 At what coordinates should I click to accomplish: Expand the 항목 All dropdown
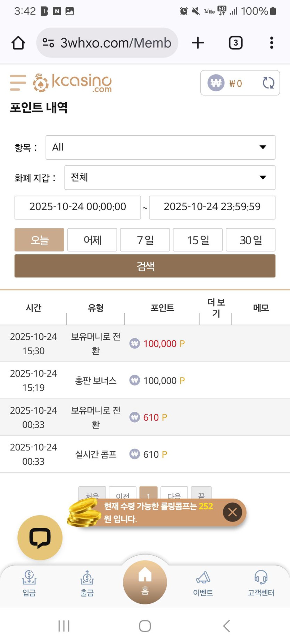tap(160, 147)
